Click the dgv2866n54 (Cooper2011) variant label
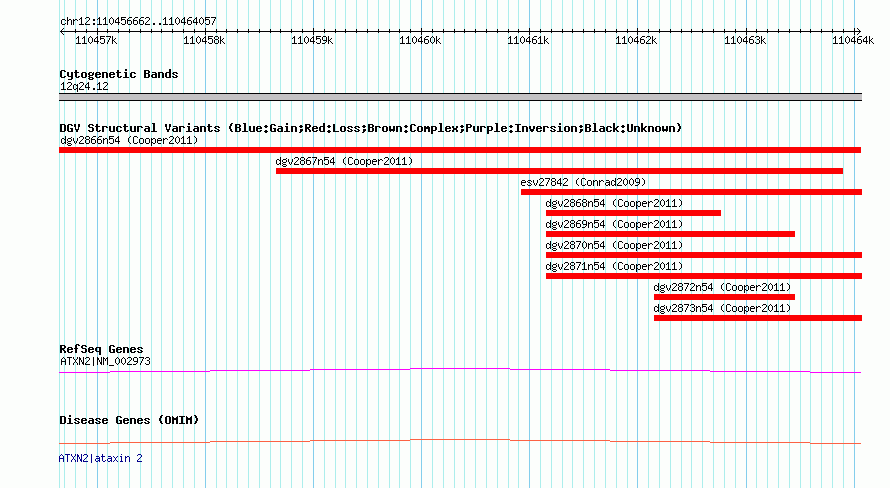Viewport: 890px width, 488px height. coord(129,140)
